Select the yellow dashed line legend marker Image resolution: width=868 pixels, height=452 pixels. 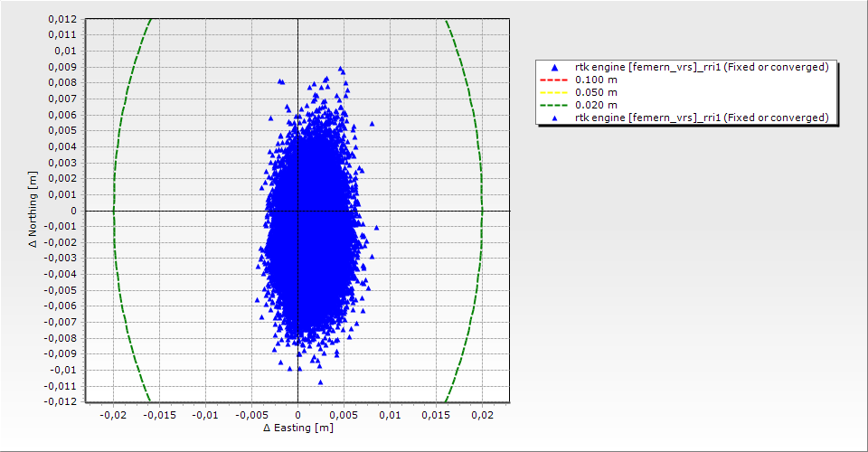[x=554, y=92]
